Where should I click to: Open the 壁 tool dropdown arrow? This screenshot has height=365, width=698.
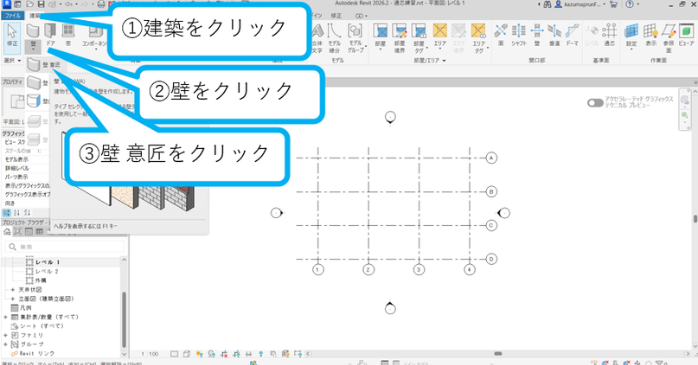click(x=33, y=48)
